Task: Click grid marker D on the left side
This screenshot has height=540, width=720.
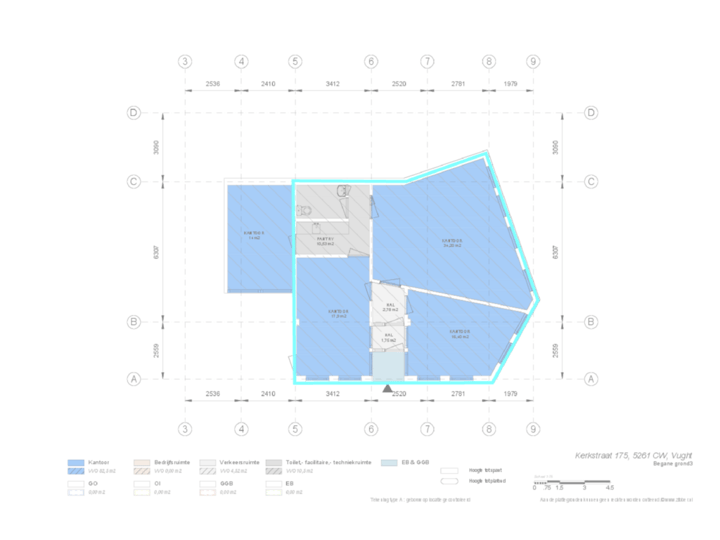Action: pos(133,113)
